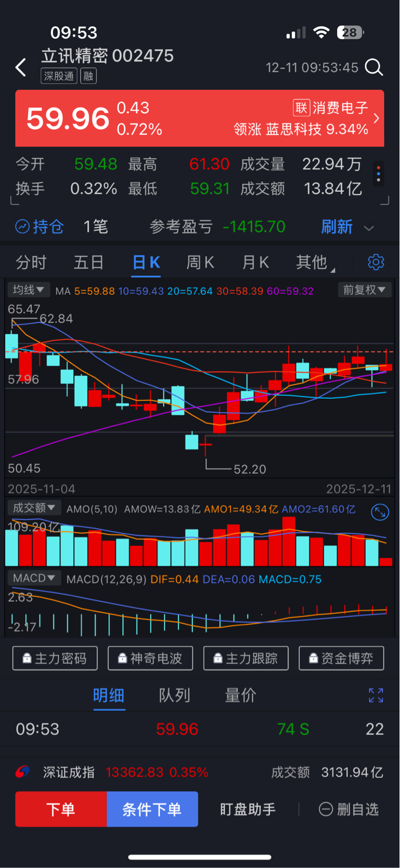
Task: Tap the 融 margin tag
Action: pyautogui.click(x=88, y=76)
